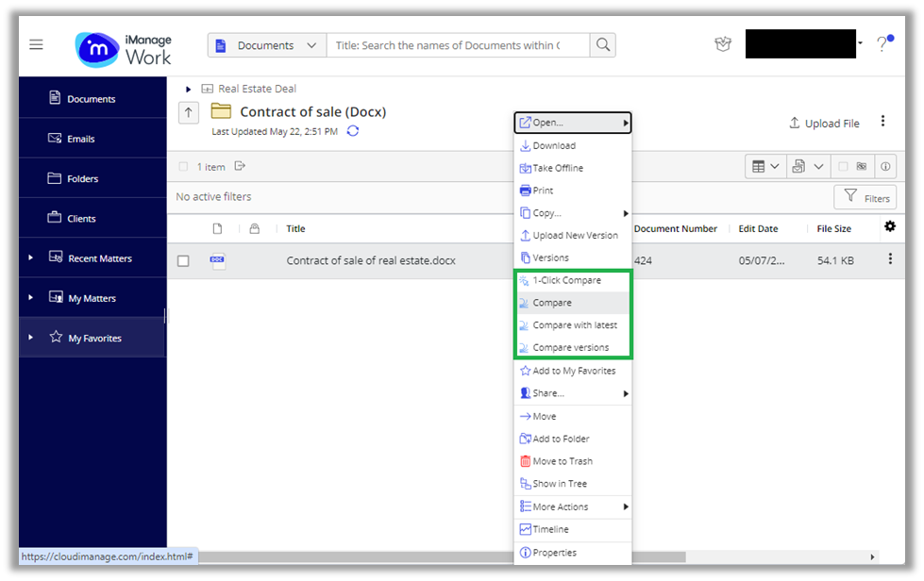
Task: Choose Download from the context menu
Action: [573, 145]
